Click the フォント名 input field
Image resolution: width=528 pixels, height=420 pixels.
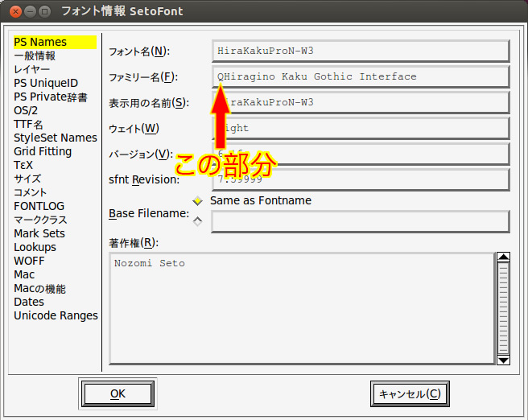361,51
